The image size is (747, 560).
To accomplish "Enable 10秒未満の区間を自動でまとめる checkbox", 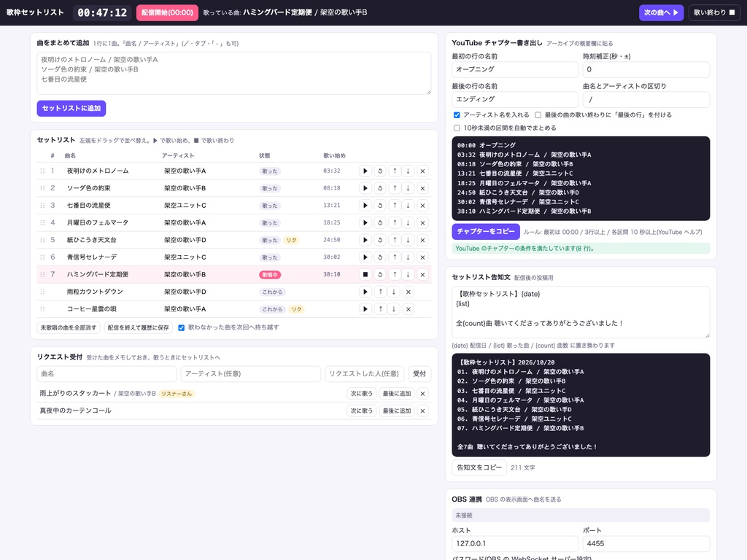I will coord(457,128).
